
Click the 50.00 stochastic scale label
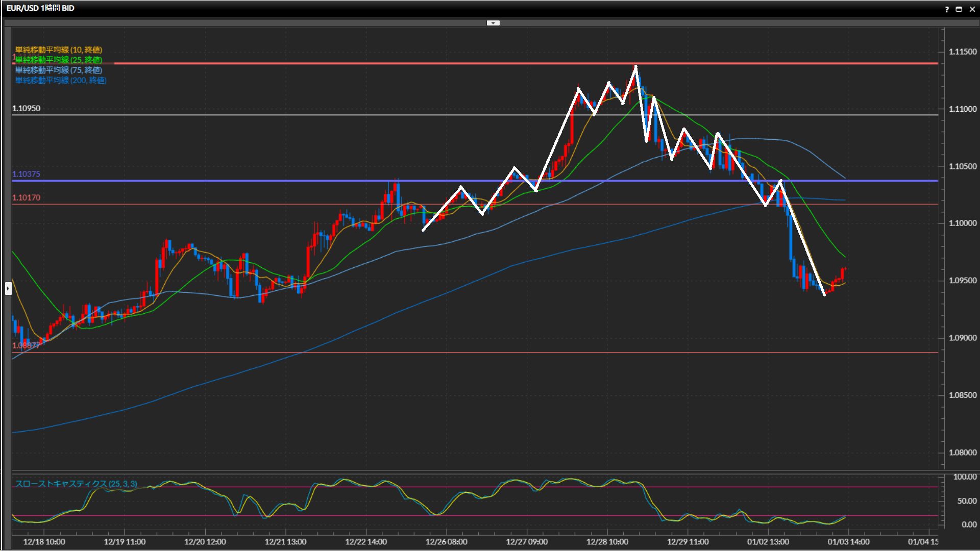coord(966,501)
